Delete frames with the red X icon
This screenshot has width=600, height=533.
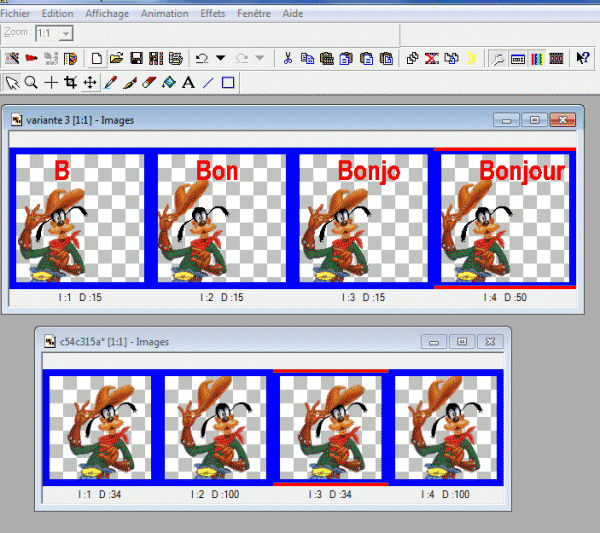pos(432,59)
